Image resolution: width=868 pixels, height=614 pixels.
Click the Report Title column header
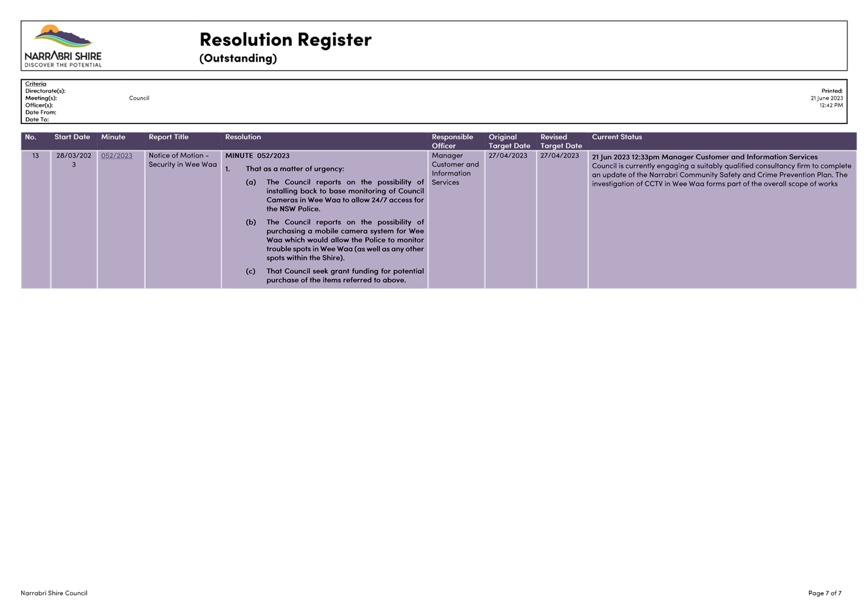point(168,137)
